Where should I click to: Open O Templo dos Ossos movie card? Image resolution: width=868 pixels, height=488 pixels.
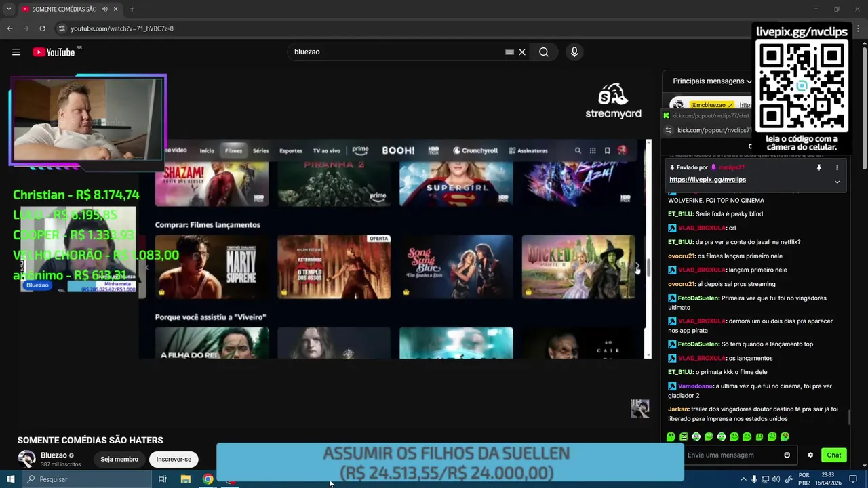334,266
